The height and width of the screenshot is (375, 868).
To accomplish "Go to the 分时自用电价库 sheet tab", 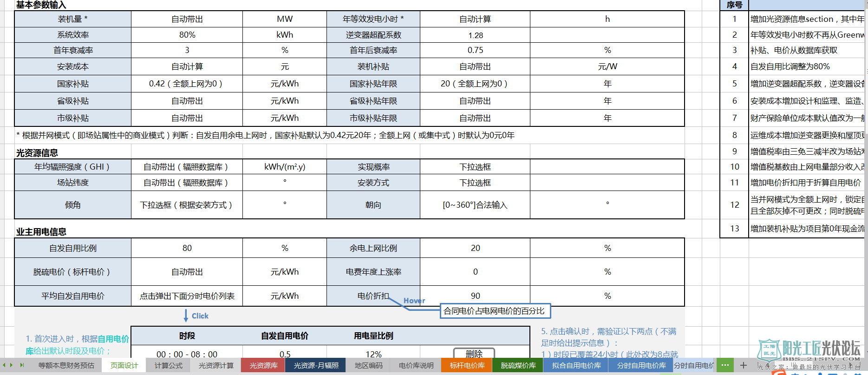I will (641, 366).
